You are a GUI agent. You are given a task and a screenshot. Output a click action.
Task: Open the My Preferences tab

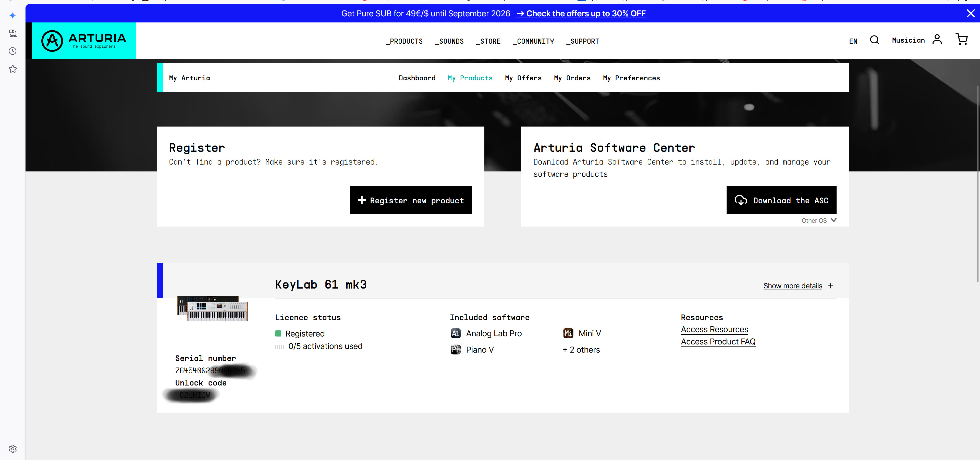tap(631, 78)
